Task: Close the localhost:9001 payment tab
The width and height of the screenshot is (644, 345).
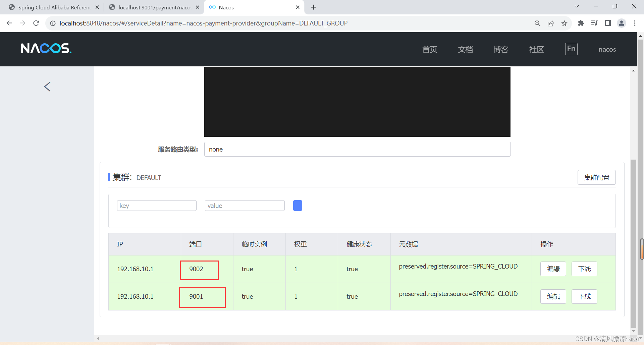Action: pos(197,7)
